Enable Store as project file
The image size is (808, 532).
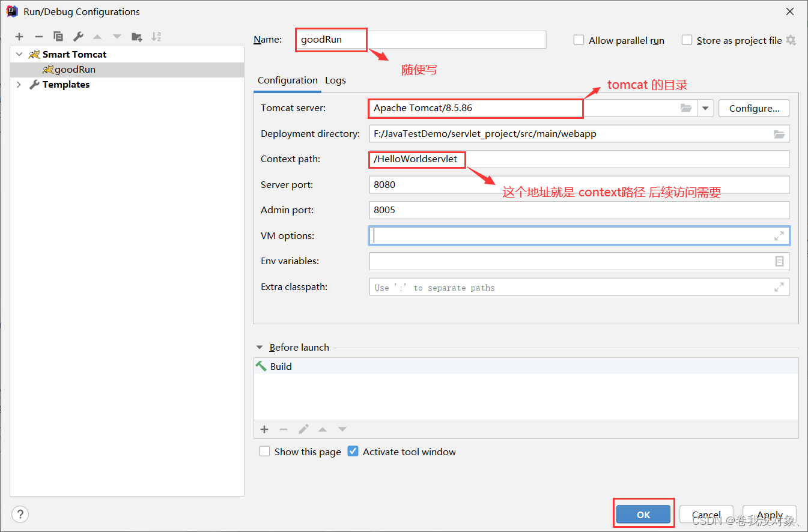[687, 40]
